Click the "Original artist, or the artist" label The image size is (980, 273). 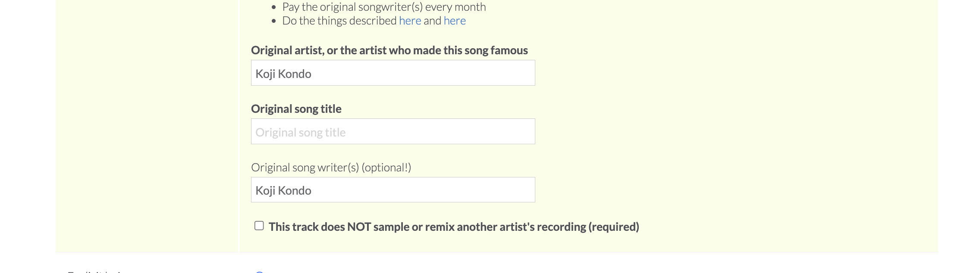coord(328,50)
